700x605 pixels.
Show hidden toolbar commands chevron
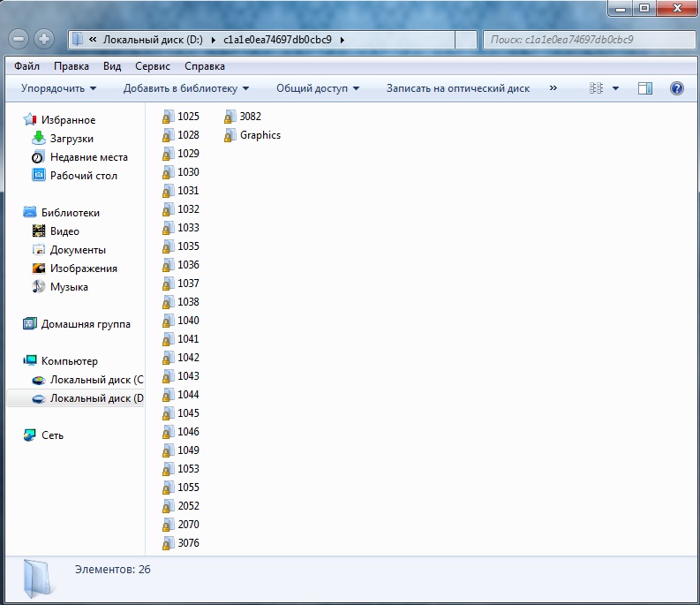pyautogui.click(x=553, y=88)
